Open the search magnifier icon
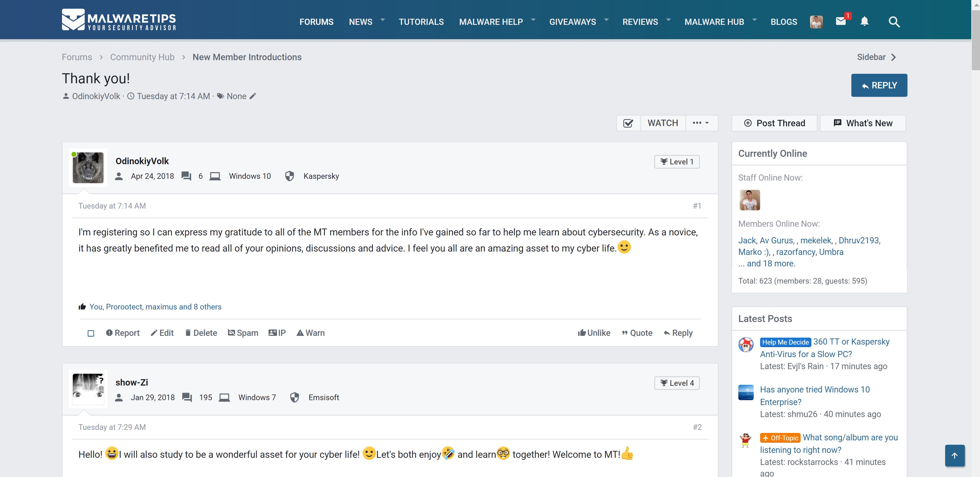The image size is (980, 477). coord(894,22)
